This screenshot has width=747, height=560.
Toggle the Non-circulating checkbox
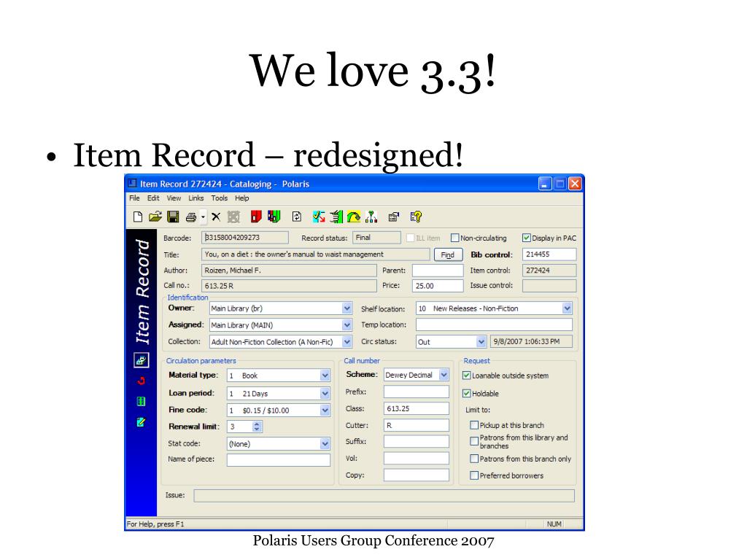[455, 238]
